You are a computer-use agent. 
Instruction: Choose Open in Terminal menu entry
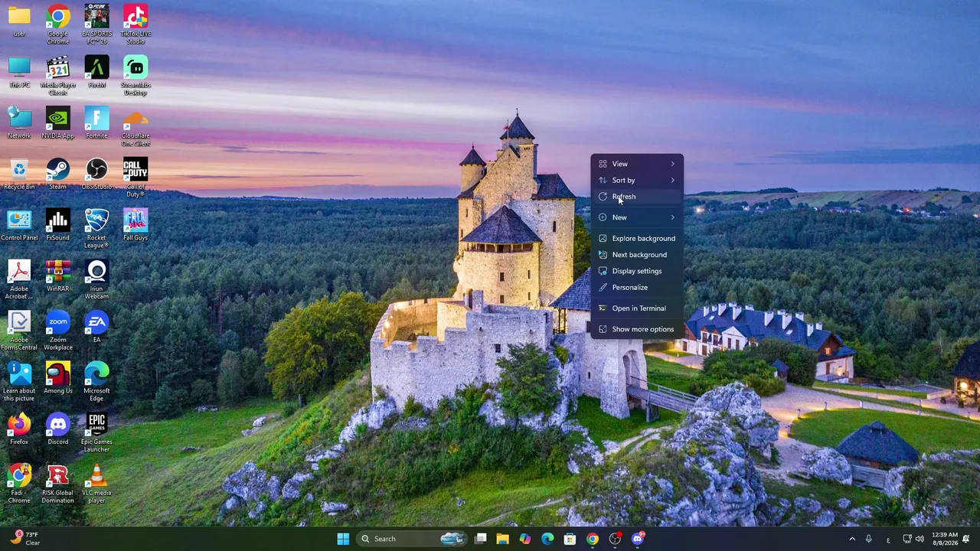(x=637, y=308)
